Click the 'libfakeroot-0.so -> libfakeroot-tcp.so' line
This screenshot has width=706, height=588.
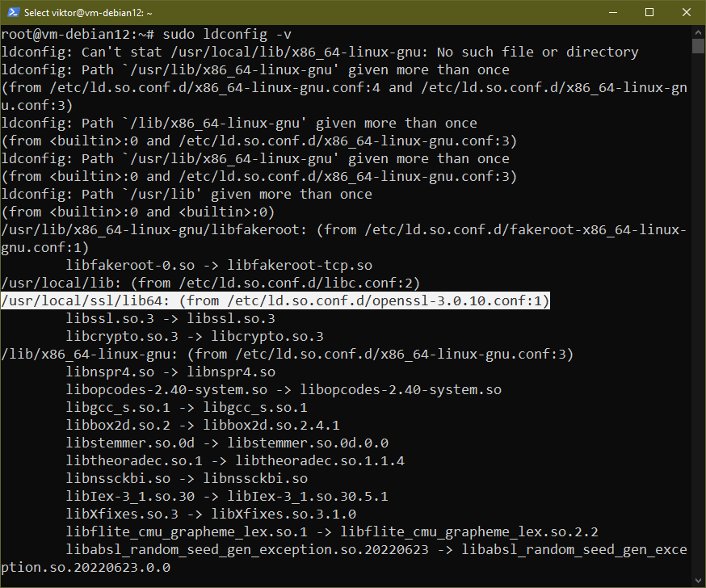219,265
